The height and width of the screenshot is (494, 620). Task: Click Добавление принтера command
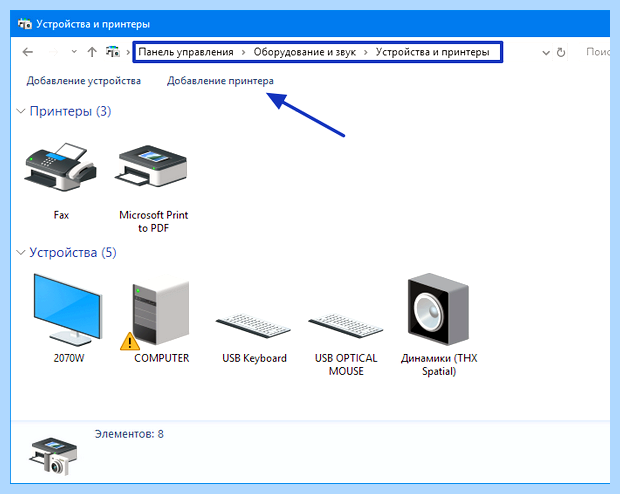point(220,81)
